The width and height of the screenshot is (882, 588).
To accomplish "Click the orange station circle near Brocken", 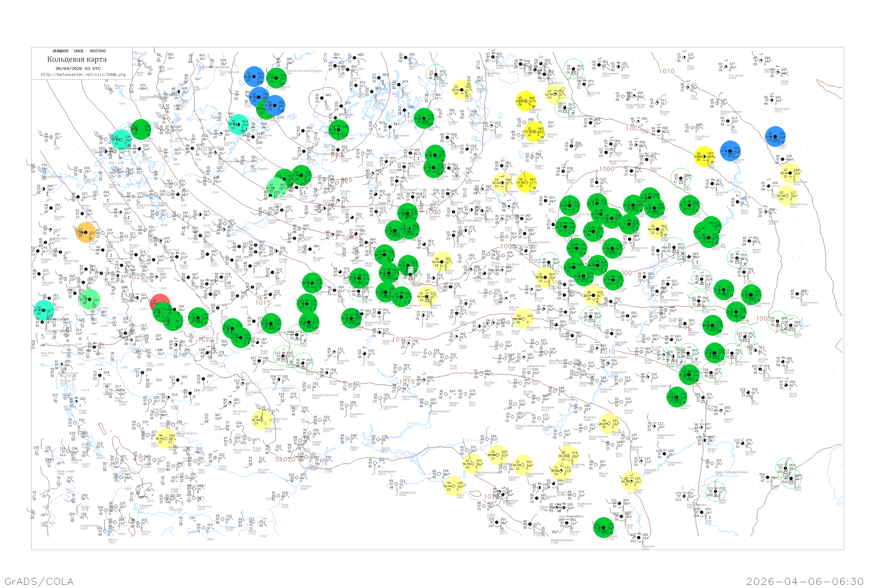I will [x=86, y=233].
